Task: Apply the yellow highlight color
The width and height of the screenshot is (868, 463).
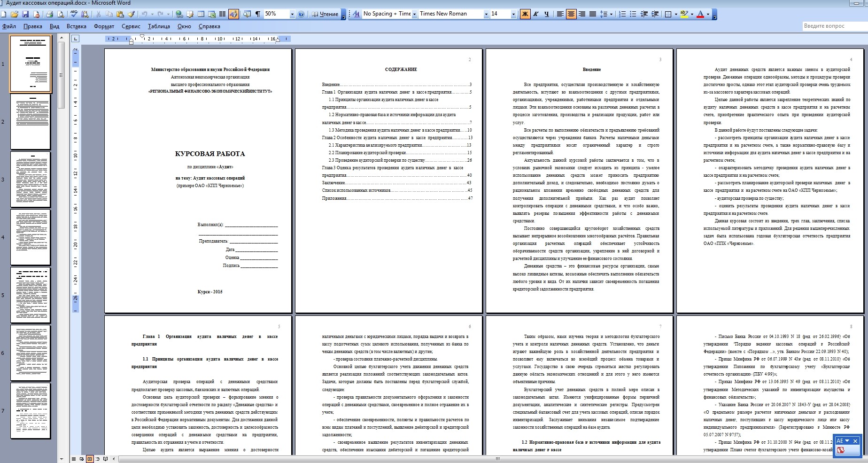Action: [684, 14]
